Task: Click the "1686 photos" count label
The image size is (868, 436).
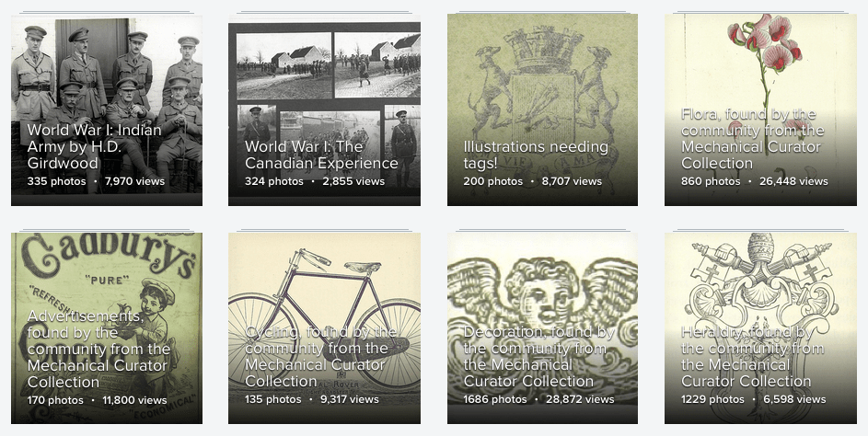Action: 495,399
